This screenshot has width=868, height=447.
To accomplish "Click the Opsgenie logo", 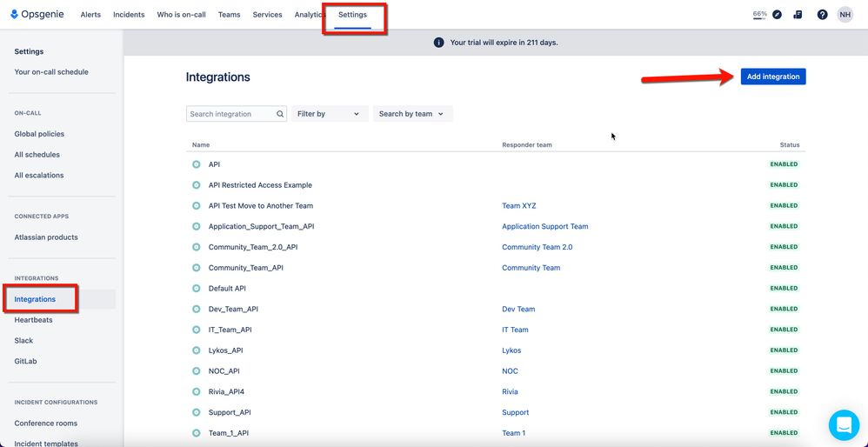I will (37, 15).
